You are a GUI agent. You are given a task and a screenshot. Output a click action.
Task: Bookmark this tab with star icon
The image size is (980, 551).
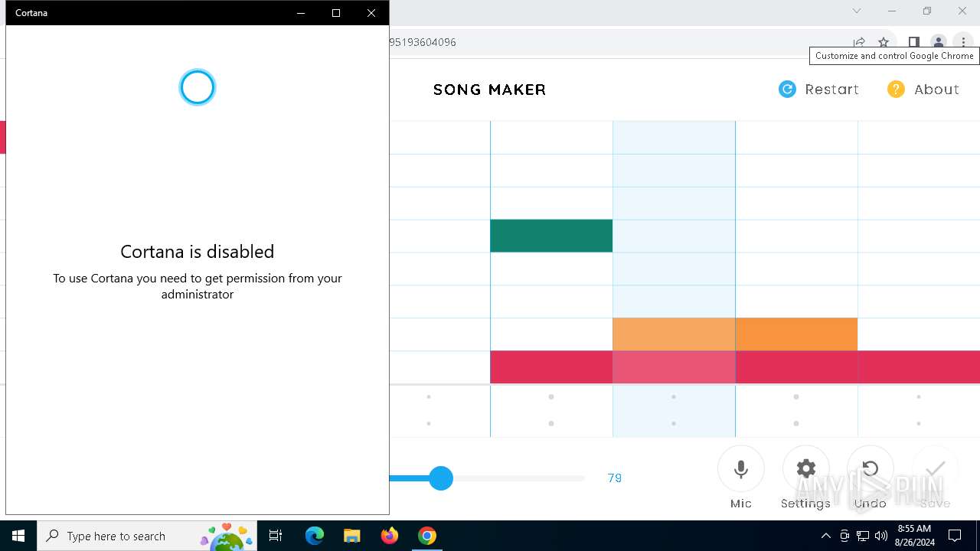click(x=884, y=42)
